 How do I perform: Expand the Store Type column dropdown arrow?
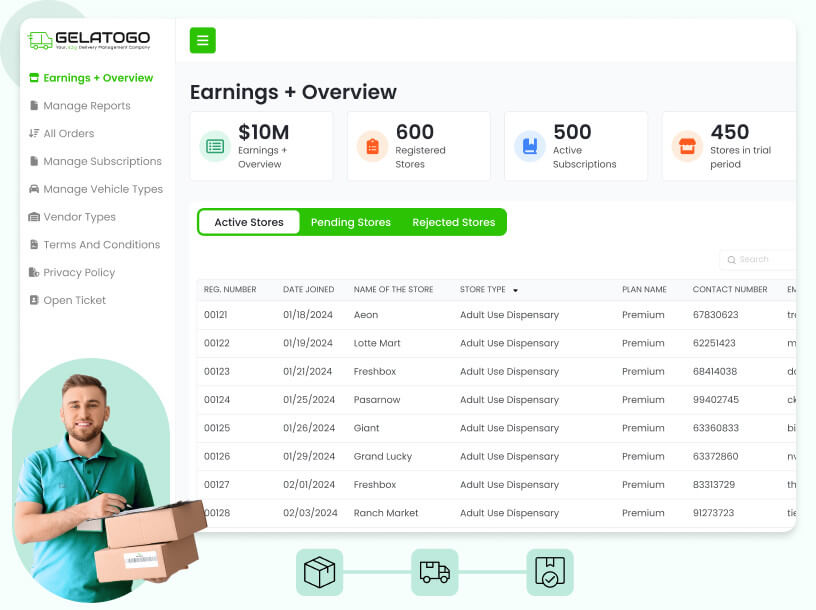(x=515, y=290)
